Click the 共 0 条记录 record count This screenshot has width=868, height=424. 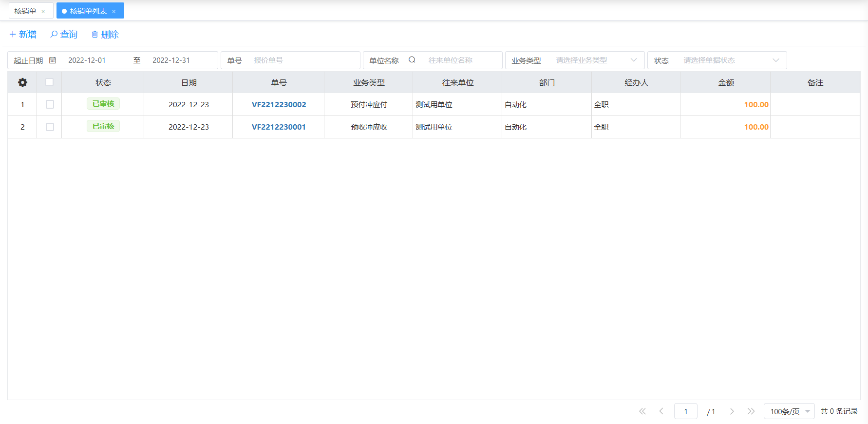[x=839, y=411]
